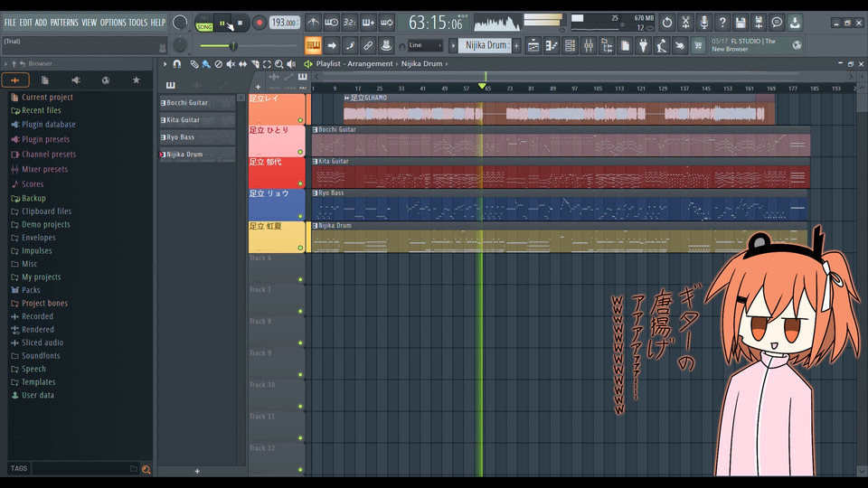Select the Delete tool in playlist

tap(219, 64)
